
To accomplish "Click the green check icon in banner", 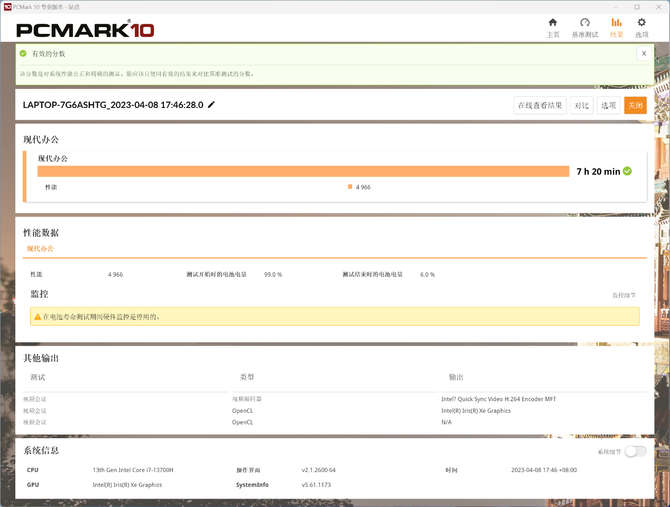I will 23,53.
